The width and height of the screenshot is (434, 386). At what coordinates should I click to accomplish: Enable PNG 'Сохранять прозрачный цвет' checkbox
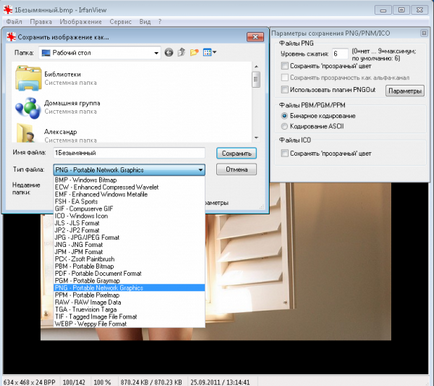(x=285, y=66)
